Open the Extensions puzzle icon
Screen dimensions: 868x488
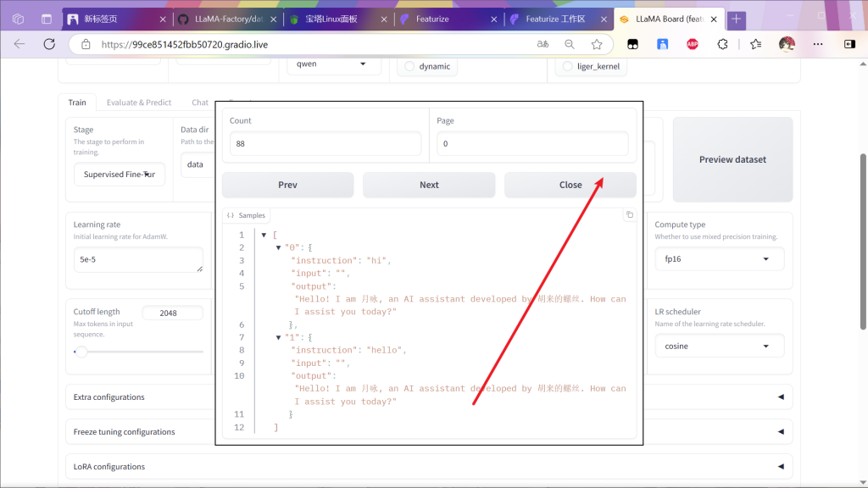pyautogui.click(x=722, y=44)
